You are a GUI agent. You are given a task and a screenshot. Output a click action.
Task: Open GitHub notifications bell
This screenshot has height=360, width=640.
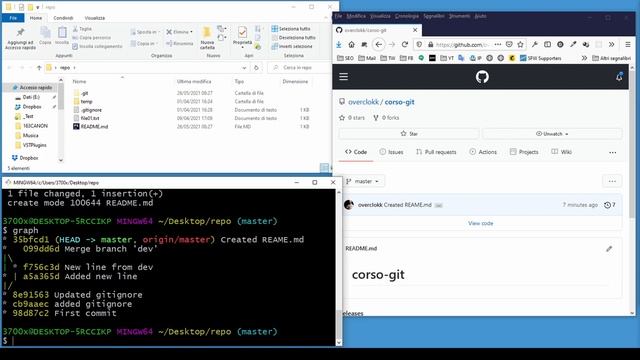click(x=619, y=77)
